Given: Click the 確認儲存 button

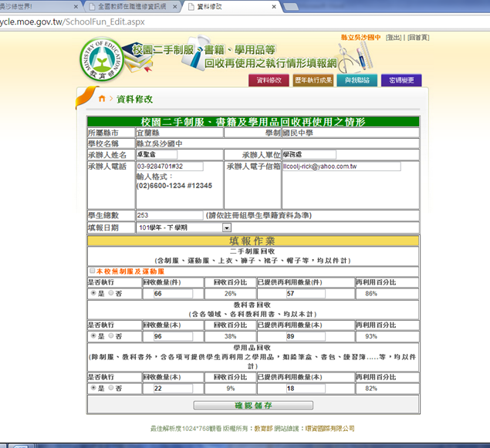Looking at the screenshot, I should (x=252, y=405).
